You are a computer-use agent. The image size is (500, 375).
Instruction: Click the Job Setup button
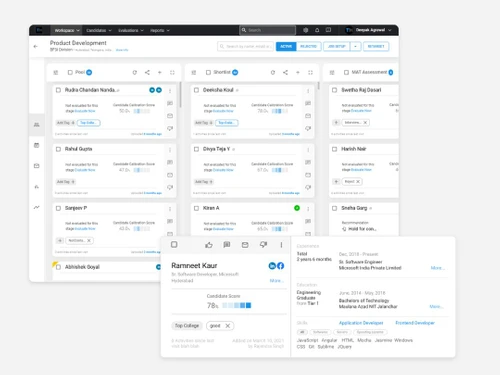click(337, 46)
